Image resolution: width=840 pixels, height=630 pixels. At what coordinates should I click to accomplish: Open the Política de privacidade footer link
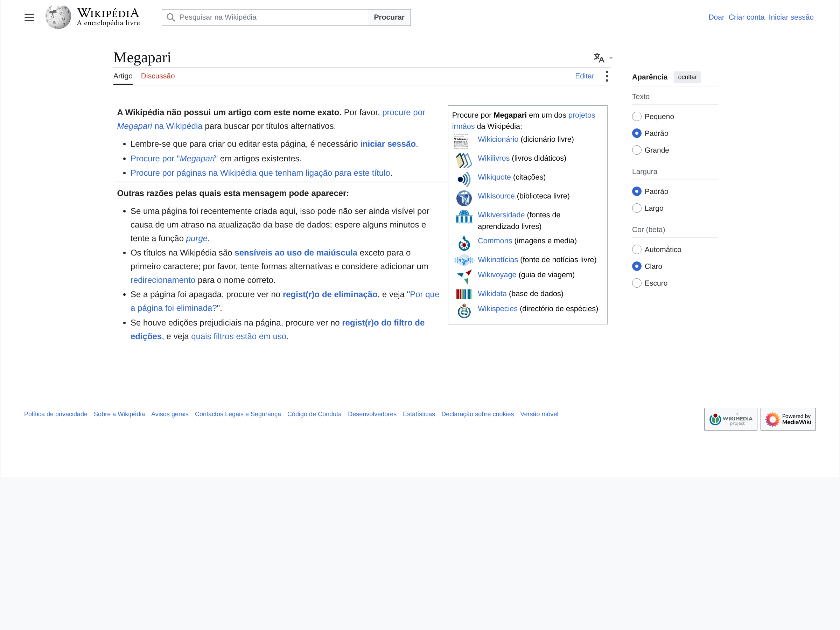click(x=56, y=414)
